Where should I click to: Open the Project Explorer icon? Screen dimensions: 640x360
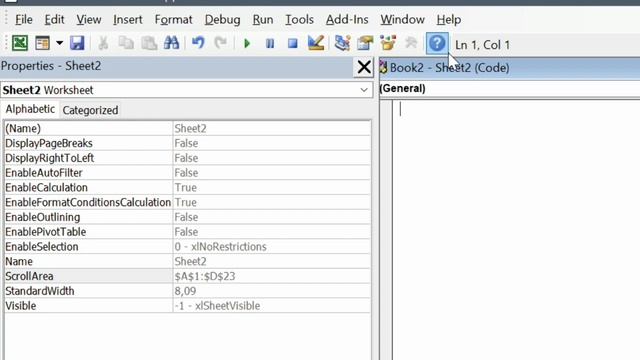342,43
